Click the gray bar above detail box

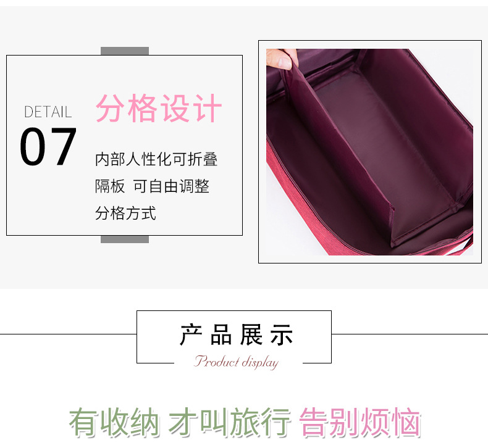(x=125, y=51)
